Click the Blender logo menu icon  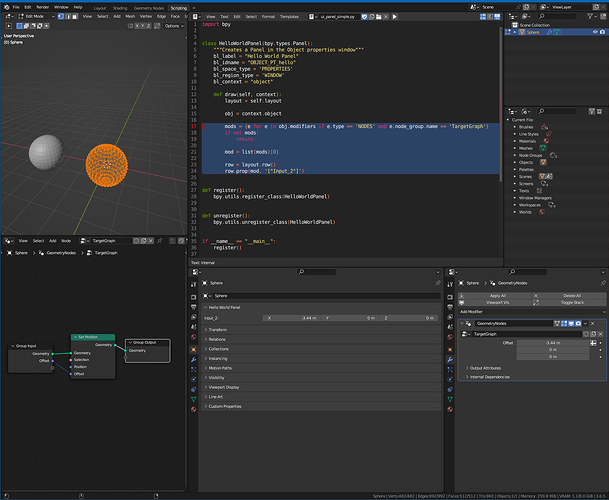pos(7,7)
